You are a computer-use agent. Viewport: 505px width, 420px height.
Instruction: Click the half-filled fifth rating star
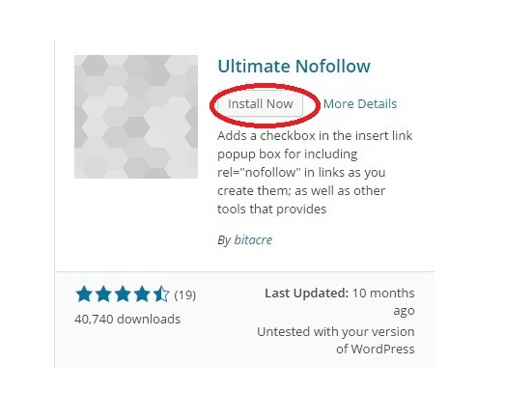pos(160,294)
